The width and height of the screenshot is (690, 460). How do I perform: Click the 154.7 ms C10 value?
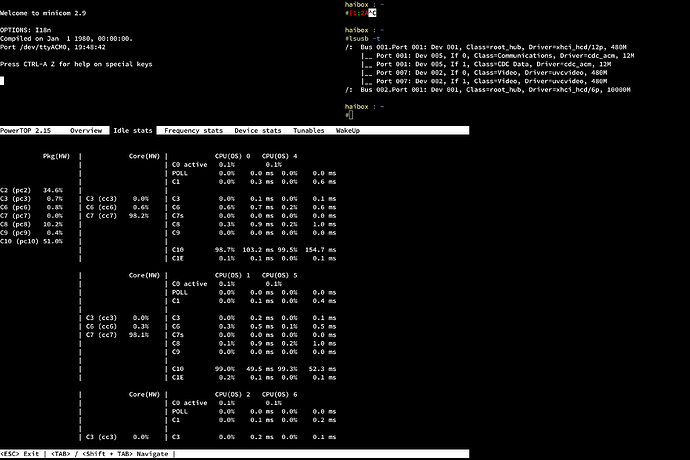pos(320,250)
